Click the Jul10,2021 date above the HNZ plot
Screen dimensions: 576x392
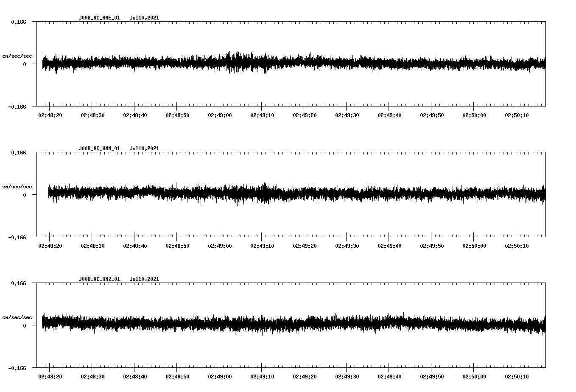point(144,279)
